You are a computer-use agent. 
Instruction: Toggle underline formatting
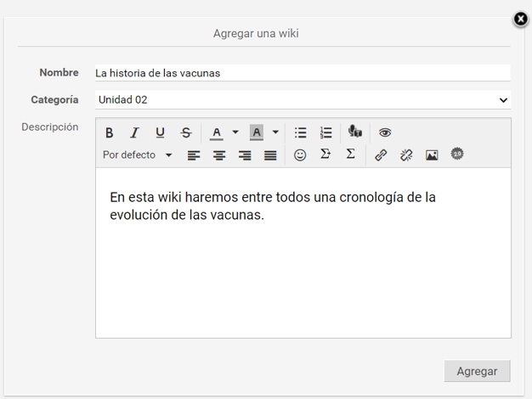pyautogui.click(x=160, y=132)
